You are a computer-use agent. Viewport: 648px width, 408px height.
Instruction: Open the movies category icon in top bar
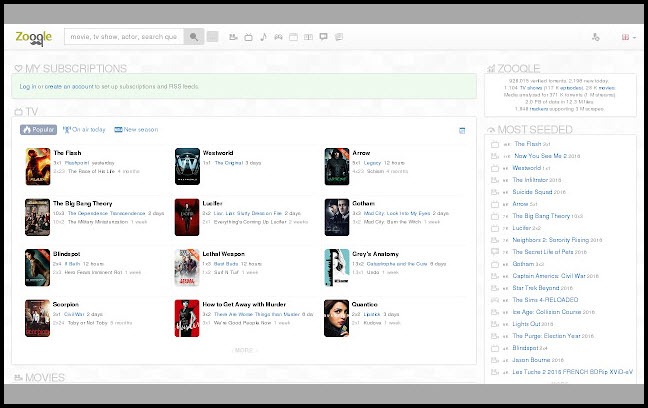coord(232,37)
